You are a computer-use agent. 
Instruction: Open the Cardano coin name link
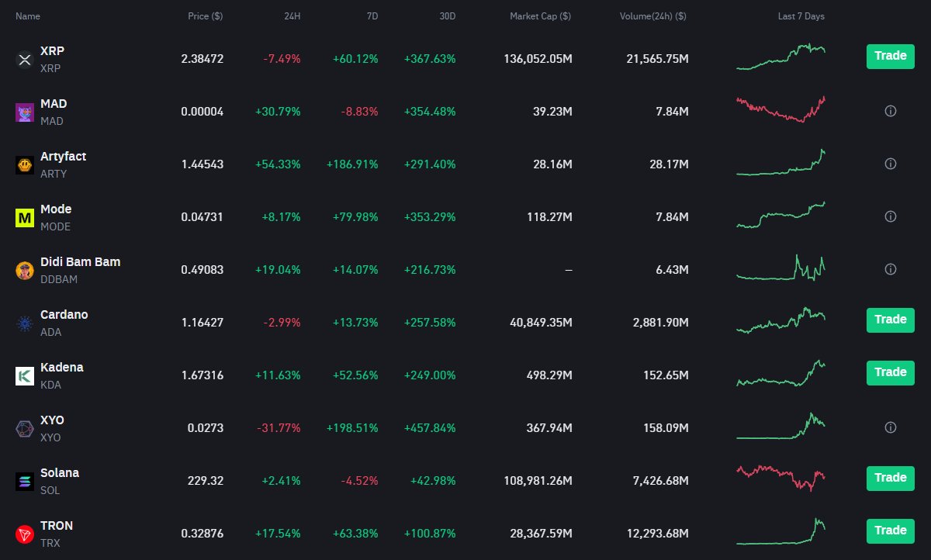click(64, 314)
